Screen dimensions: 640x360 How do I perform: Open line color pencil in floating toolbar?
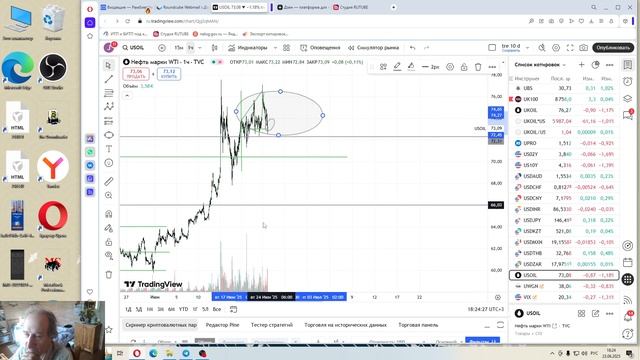(397, 67)
